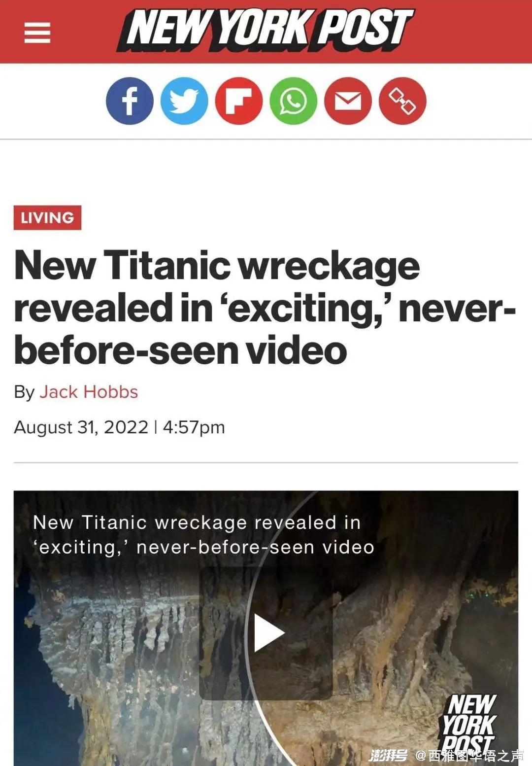The image size is (532, 766).
Task: Open the hamburger navigation menu
Action: [x=37, y=34]
